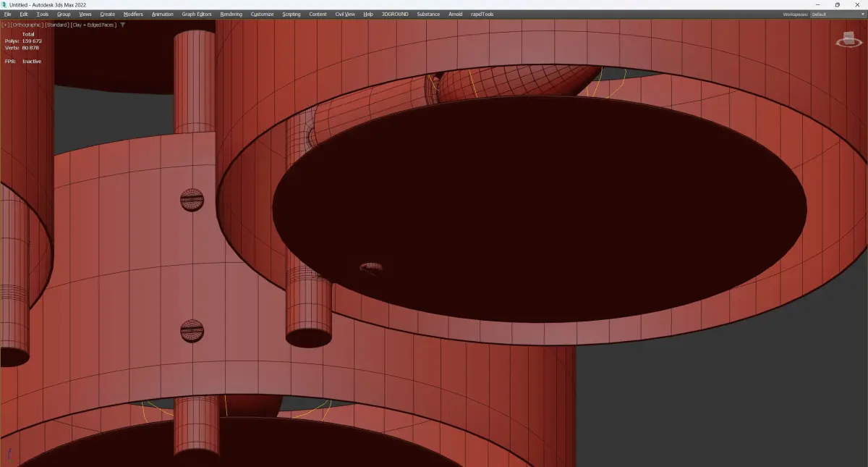The image size is (868, 467).
Task: Open the Tools menu
Action: click(x=43, y=14)
